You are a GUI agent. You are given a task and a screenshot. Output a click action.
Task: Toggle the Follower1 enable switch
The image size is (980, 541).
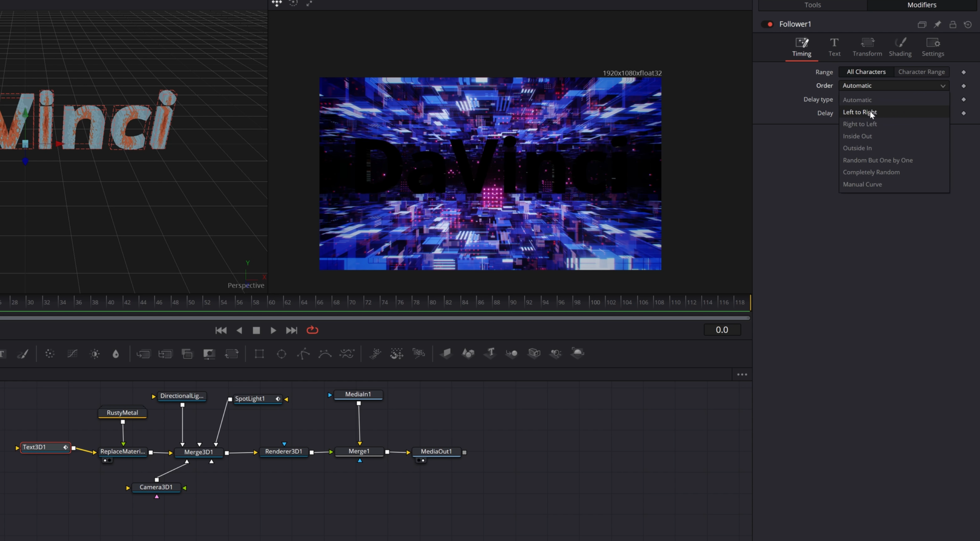[x=768, y=24]
